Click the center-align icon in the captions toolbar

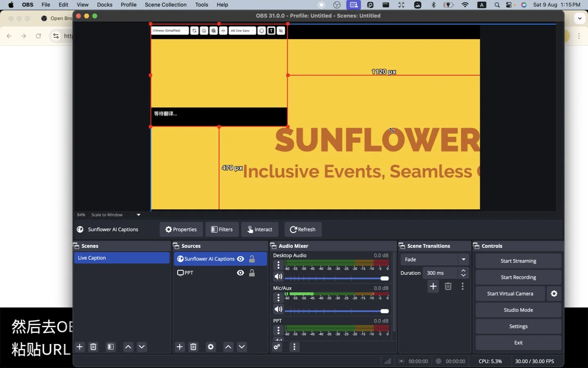coord(223,31)
